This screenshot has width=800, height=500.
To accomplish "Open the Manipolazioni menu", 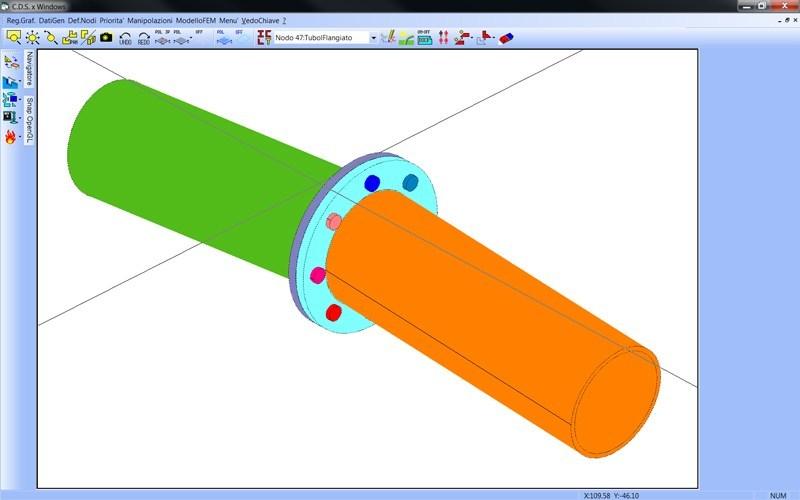I will [149, 20].
